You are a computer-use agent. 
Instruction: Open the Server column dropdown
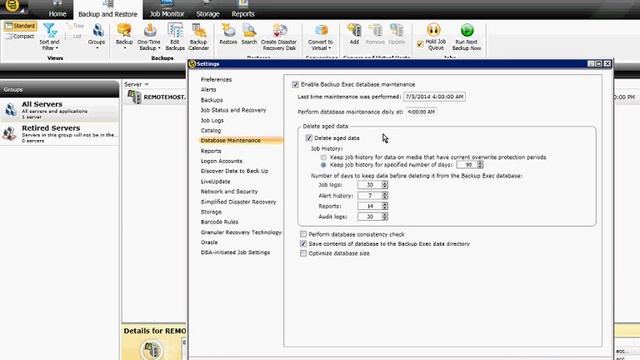point(147,84)
